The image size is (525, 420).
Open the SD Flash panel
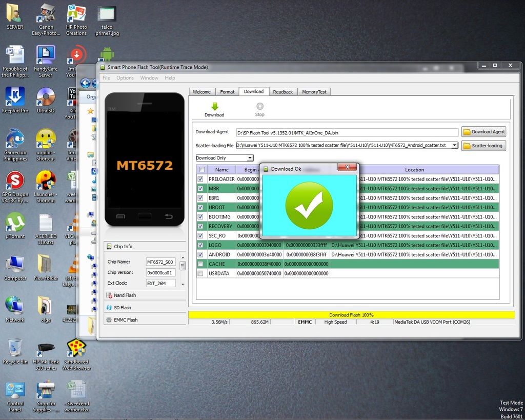pyautogui.click(x=122, y=308)
